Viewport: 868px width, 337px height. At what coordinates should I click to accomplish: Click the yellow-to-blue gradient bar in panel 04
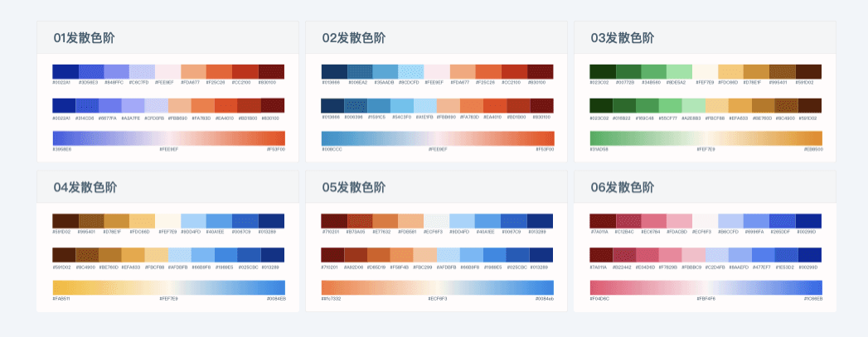[x=169, y=288]
